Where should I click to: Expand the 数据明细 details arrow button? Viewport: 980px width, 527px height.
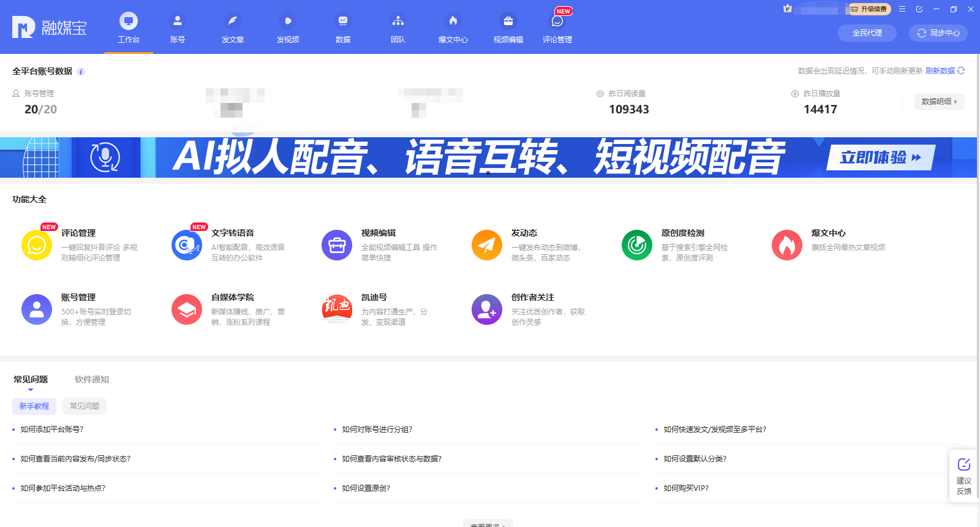tap(939, 102)
